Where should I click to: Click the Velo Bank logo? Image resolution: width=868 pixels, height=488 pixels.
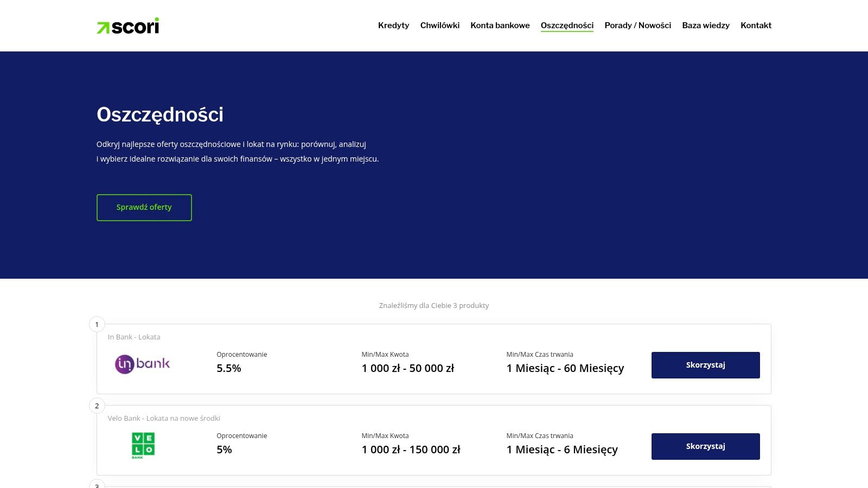[x=143, y=445]
